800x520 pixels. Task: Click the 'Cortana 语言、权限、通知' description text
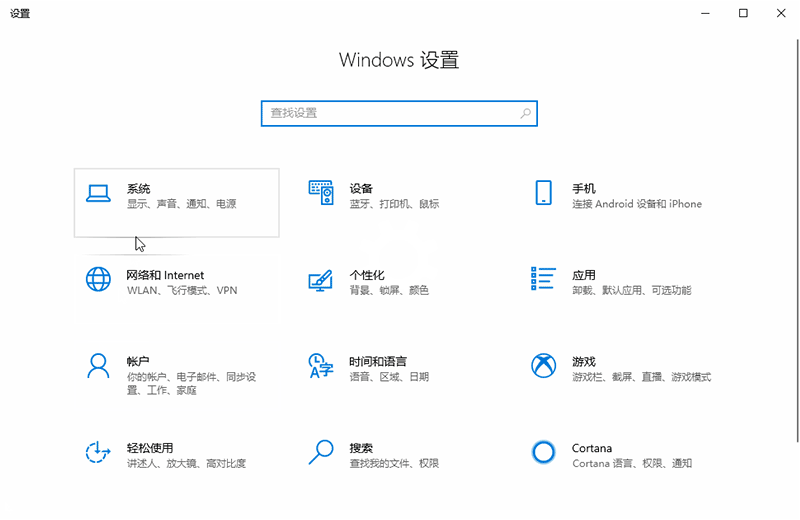631,464
